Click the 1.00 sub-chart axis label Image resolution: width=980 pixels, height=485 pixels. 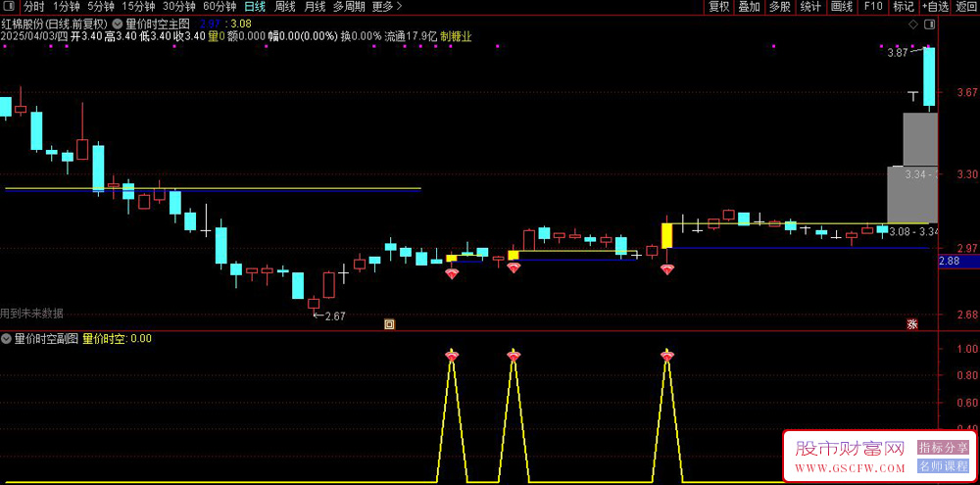[x=967, y=349]
